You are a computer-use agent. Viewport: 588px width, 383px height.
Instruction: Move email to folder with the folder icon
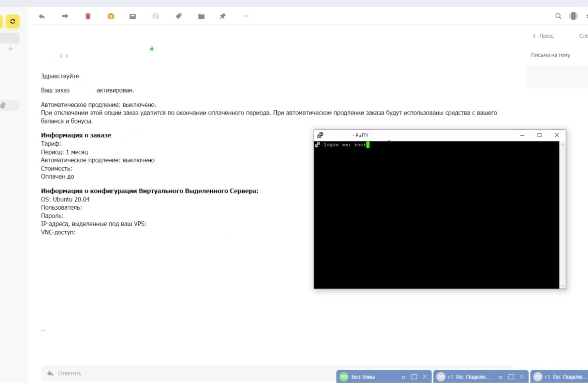pos(201,16)
